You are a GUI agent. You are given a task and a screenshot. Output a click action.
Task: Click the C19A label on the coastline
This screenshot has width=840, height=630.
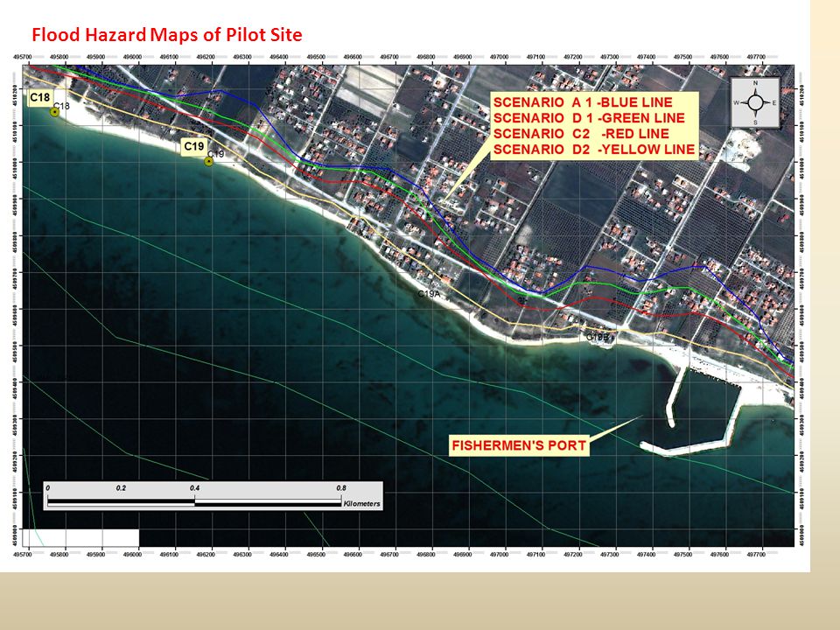pos(429,294)
